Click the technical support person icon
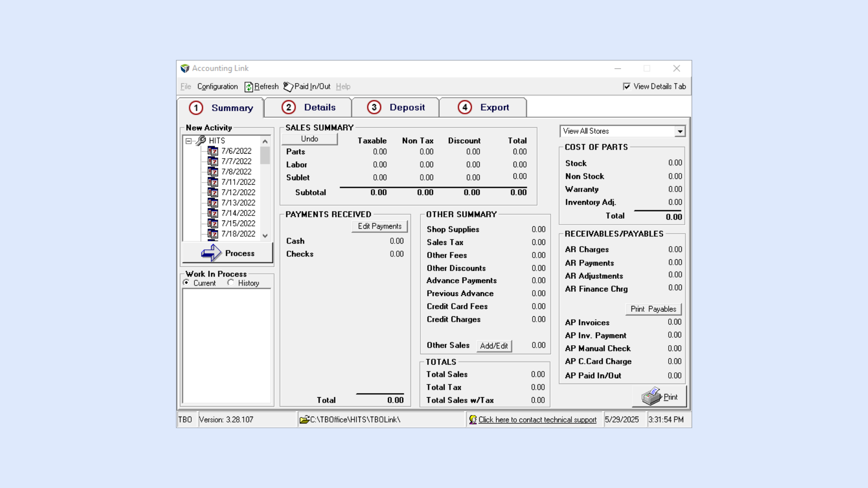868x488 pixels. click(x=473, y=420)
